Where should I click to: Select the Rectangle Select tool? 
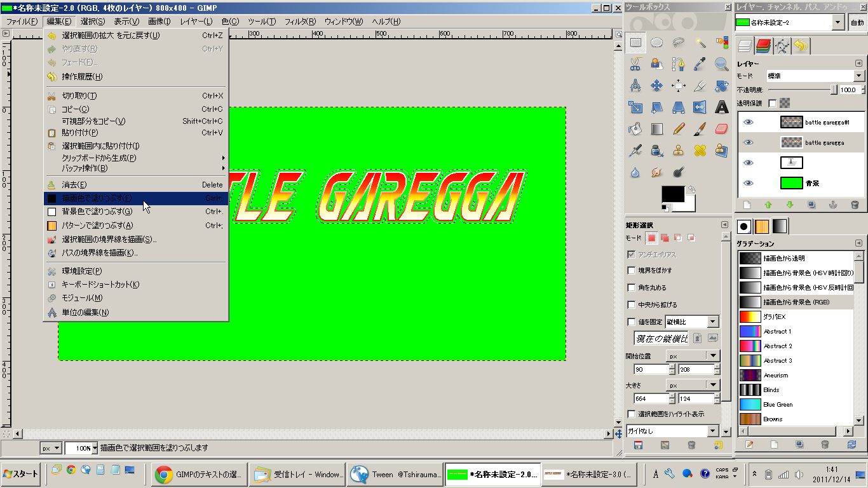click(635, 43)
